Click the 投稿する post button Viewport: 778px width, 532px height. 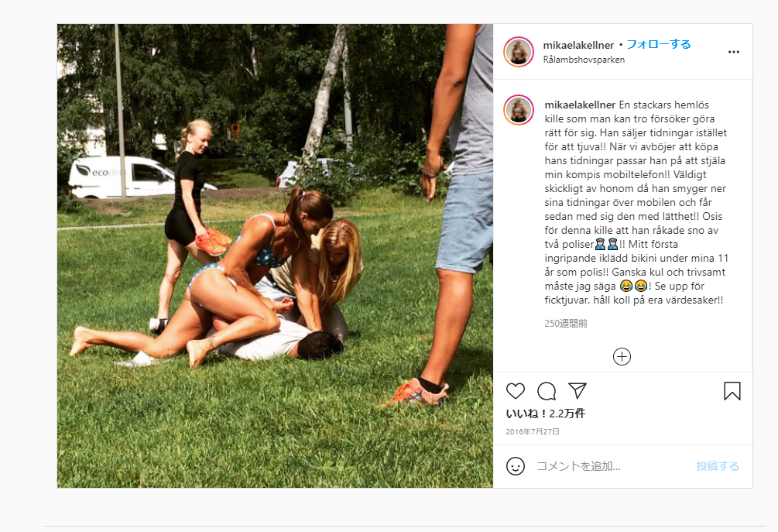(718, 466)
